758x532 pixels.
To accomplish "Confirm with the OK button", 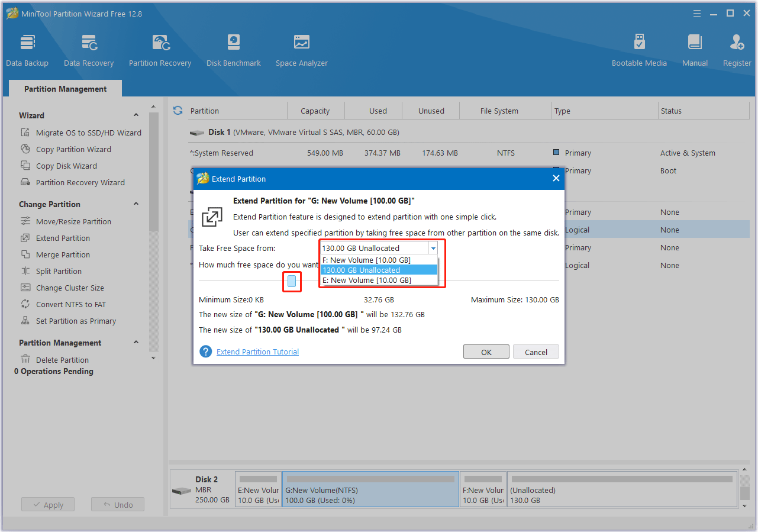I will tap(486, 352).
